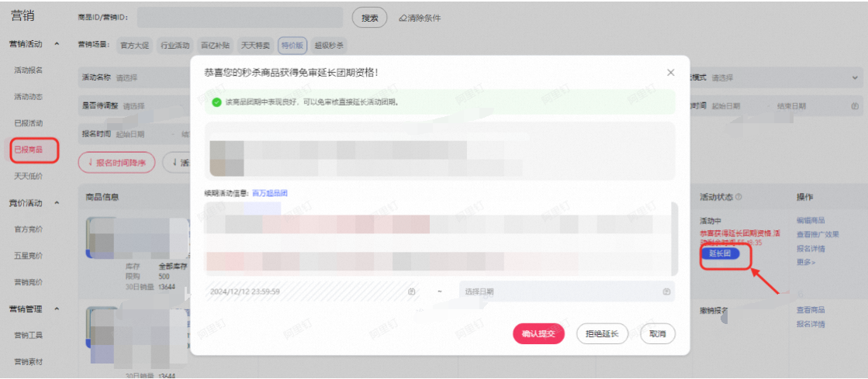Screen dimensions: 868x379
Task: Open calendar icon in 选择日期 field
Action: (x=666, y=291)
